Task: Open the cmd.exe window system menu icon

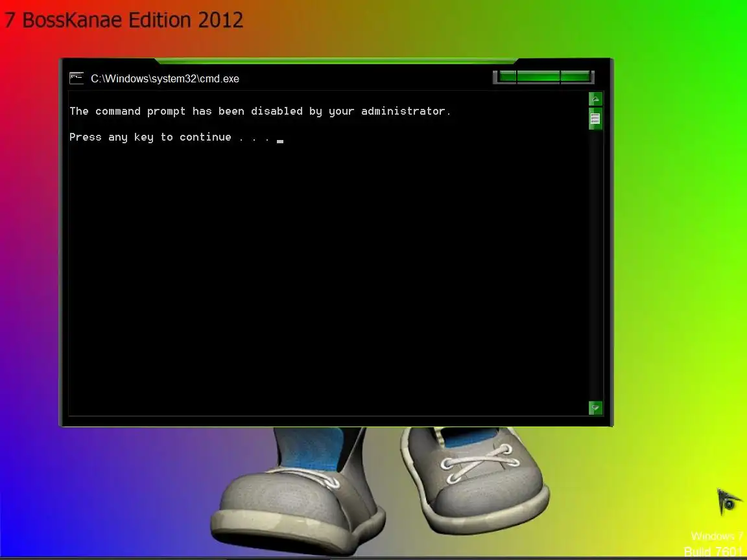Action: pos(77,78)
